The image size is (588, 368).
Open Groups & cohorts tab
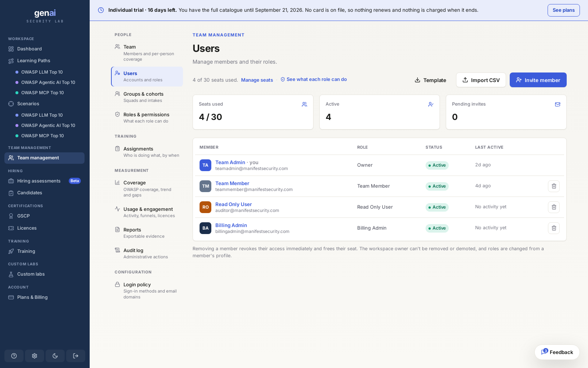point(147,97)
